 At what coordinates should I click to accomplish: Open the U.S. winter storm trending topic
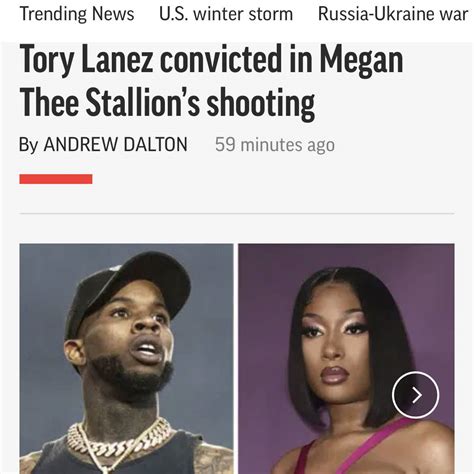click(x=226, y=14)
